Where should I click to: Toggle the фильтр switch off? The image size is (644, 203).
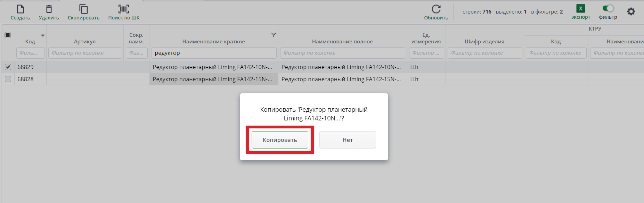click(608, 8)
